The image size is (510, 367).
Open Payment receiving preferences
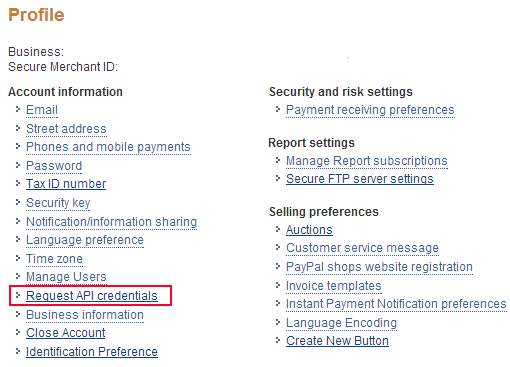coord(370,110)
